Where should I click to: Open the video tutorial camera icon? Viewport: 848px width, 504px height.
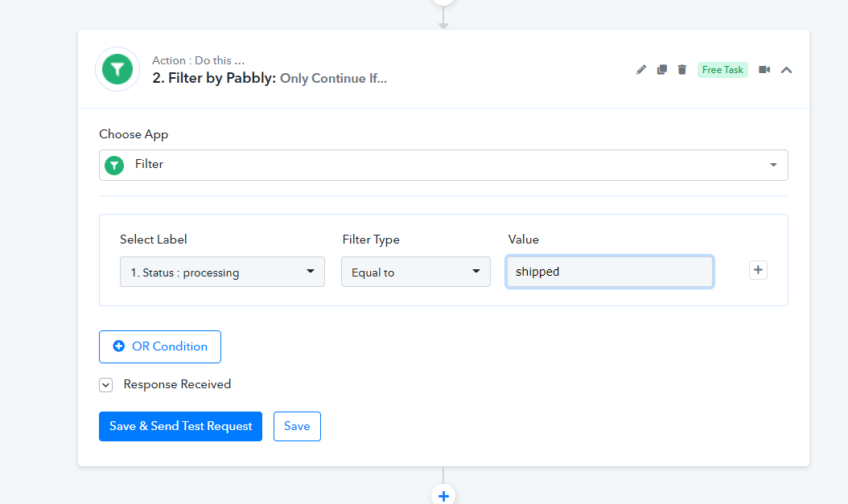point(764,70)
